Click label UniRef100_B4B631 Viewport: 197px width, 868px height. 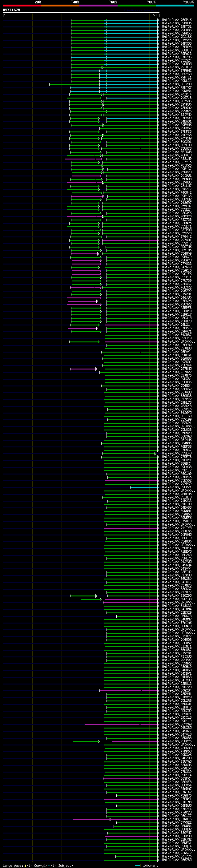pyautogui.click(x=177, y=122)
